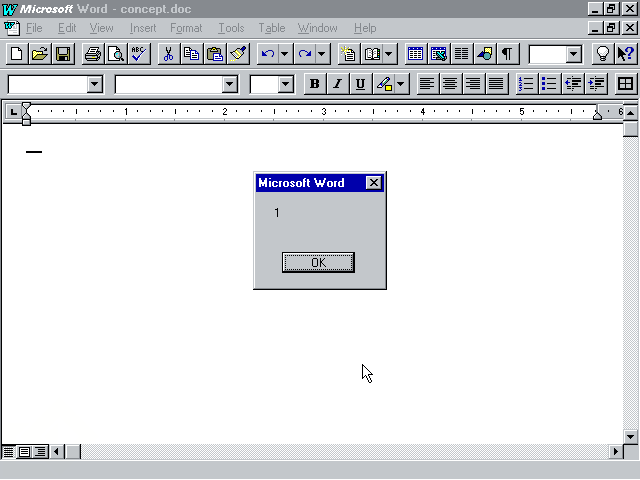The height and width of the screenshot is (480, 640).
Task: Open the Window menu
Action: (x=318, y=28)
